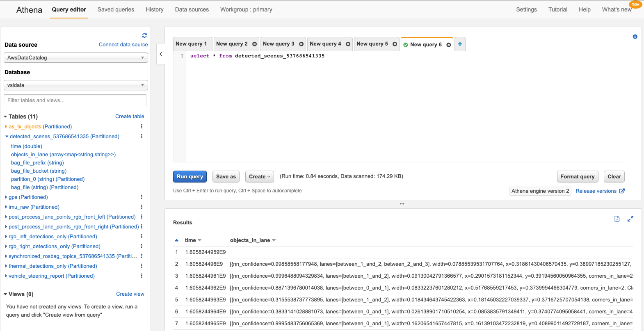Close the New query 3 tab
Image resolution: width=644 pixels, height=331 pixels.
(301, 44)
